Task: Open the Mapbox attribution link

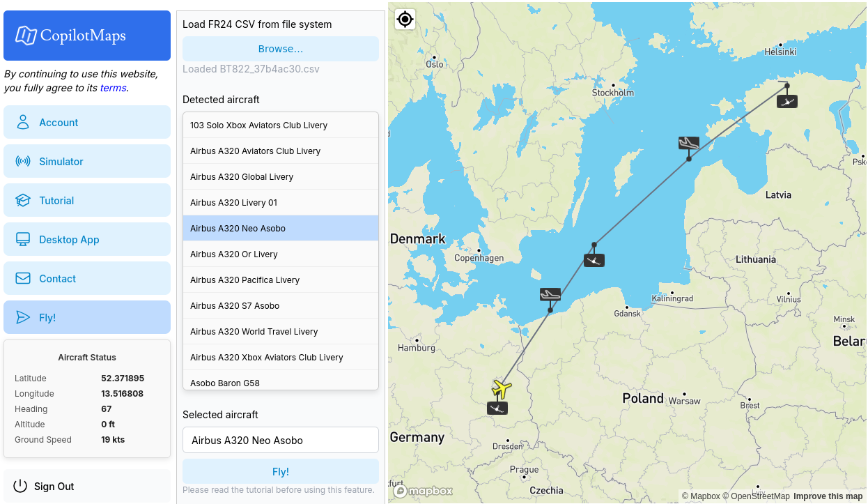Action: click(x=701, y=496)
